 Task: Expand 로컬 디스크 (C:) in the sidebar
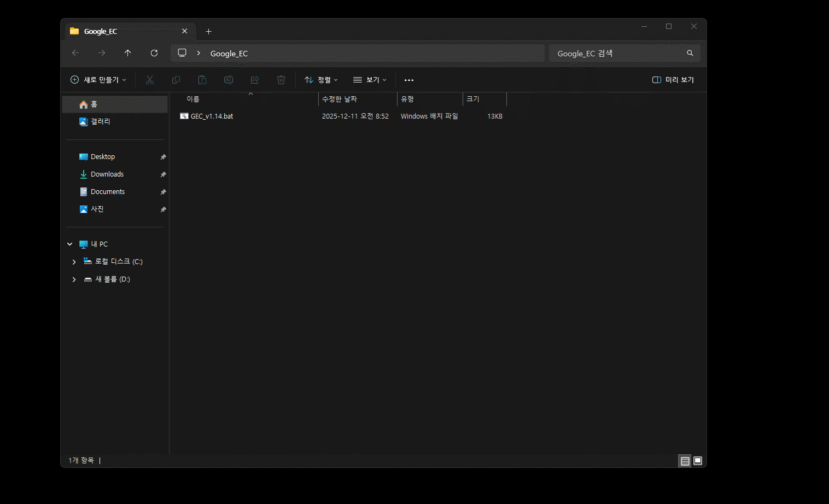click(x=74, y=261)
